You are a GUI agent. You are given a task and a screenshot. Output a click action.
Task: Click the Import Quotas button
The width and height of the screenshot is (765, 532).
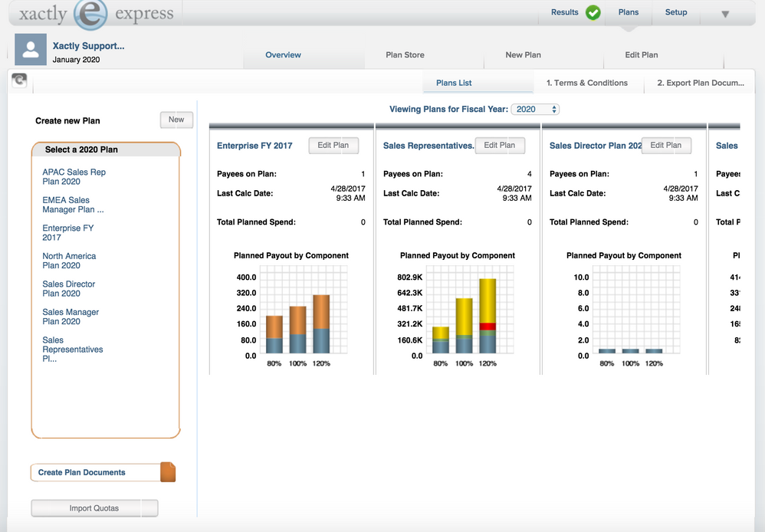click(94, 508)
